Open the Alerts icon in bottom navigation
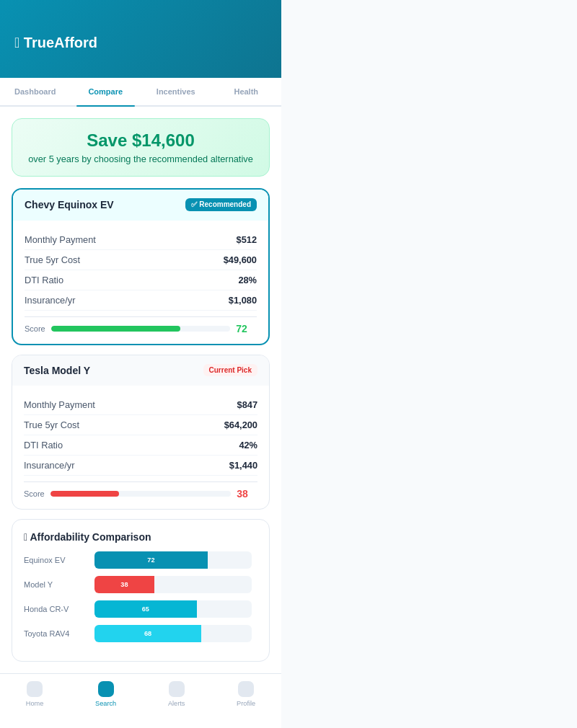This screenshot has height=728, width=577. [177, 689]
